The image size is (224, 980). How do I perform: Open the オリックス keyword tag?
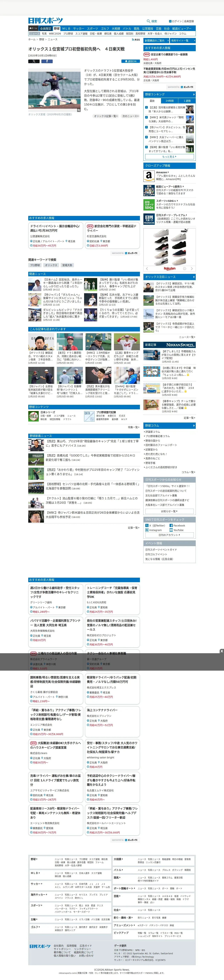[x=51, y=265]
